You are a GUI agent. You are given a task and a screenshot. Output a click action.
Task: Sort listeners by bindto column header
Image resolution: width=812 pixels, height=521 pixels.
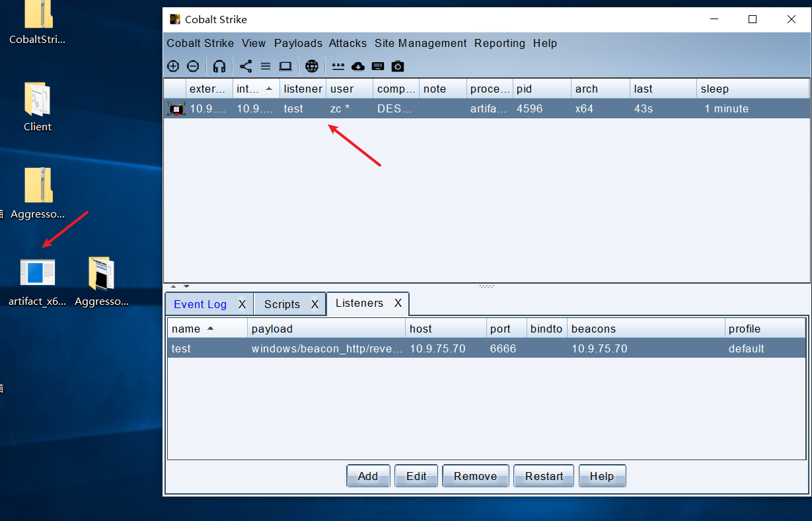(x=547, y=329)
